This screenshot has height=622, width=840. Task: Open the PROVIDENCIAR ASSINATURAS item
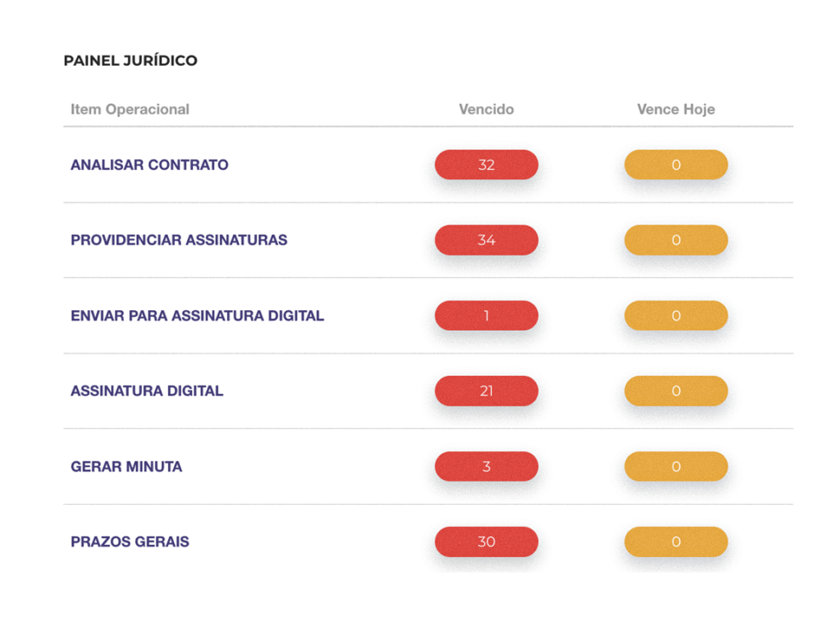(x=179, y=240)
